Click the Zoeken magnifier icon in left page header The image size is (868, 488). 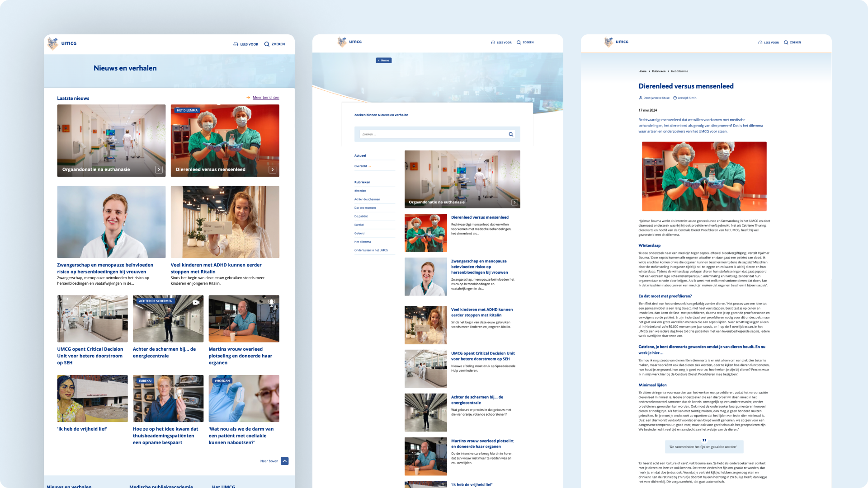267,44
